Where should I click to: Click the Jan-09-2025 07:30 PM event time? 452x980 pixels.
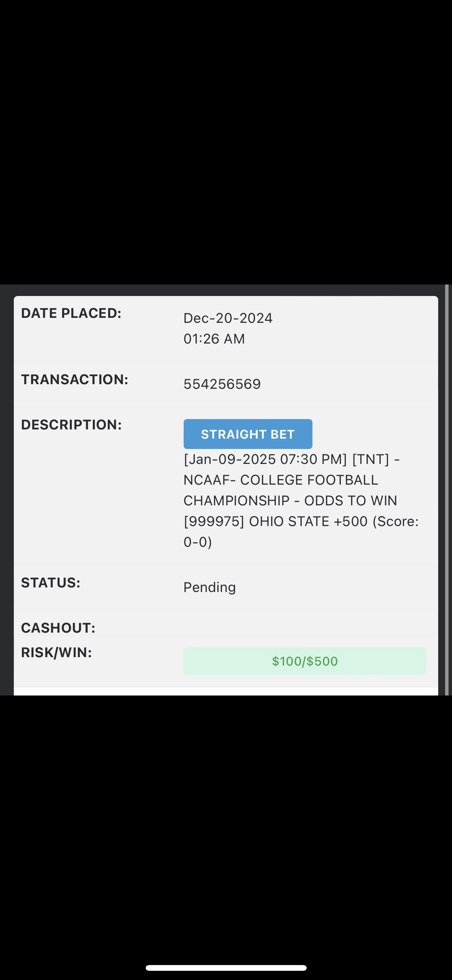coord(265,459)
